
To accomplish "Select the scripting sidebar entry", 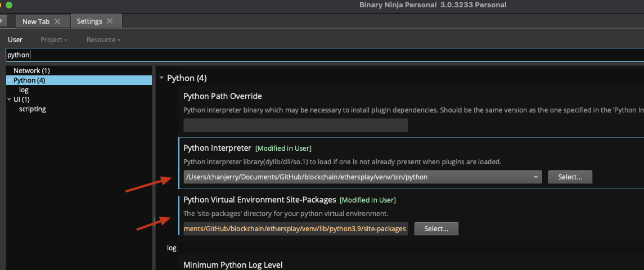I will [x=33, y=109].
